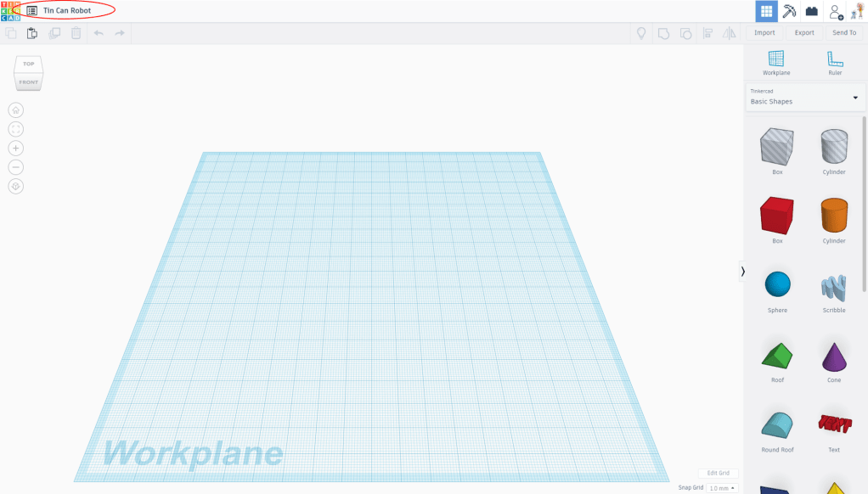Toggle orthographic/perspective view button

15,187
